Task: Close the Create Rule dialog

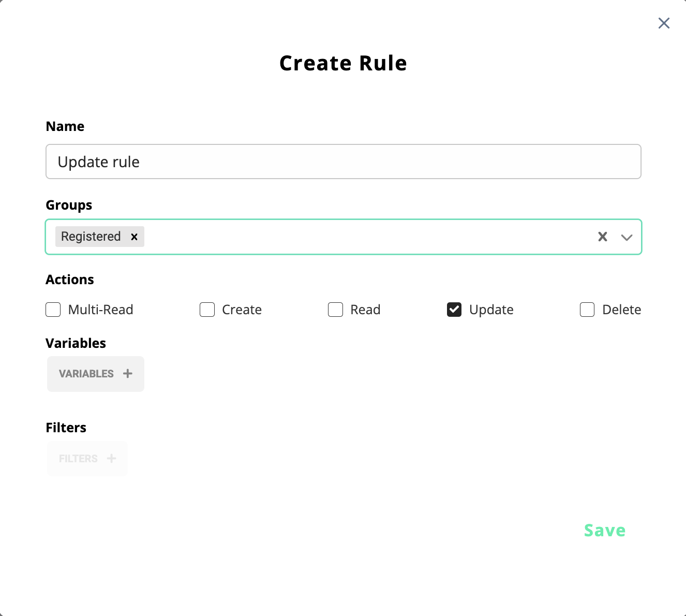Action: (664, 23)
